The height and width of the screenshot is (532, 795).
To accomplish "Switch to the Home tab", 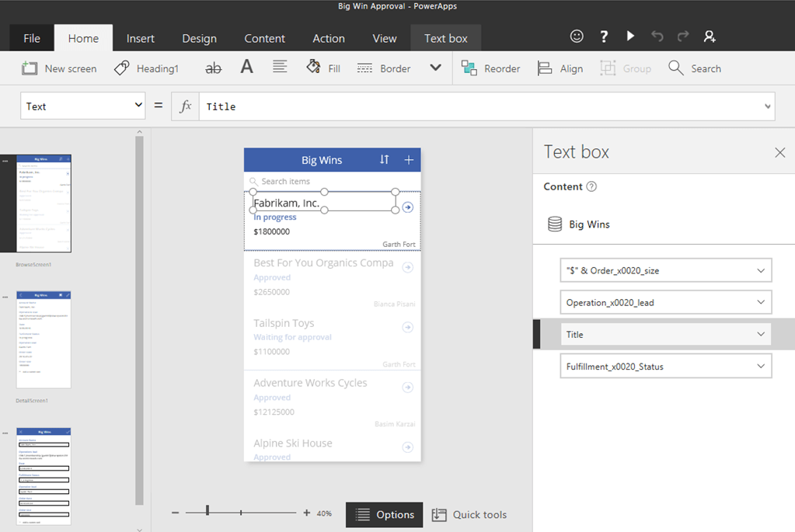I will pyautogui.click(x=84, y=39).
